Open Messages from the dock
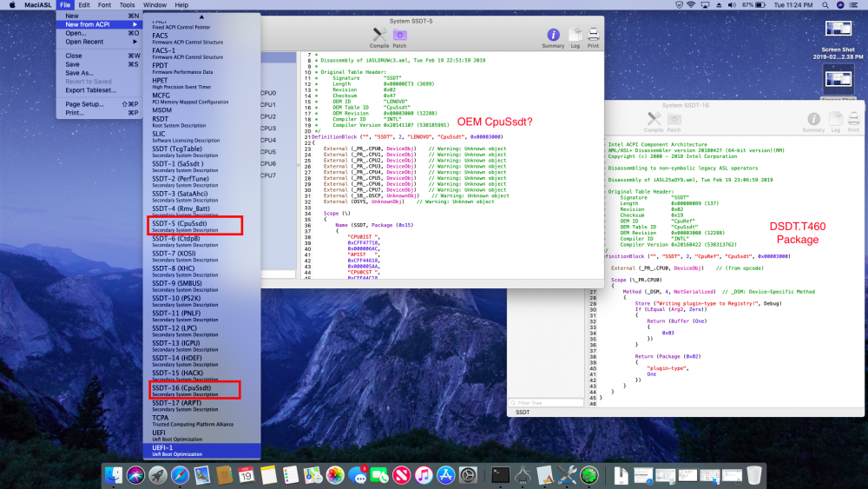The height and width of the screenshot is (489, 868). [357, 475]
